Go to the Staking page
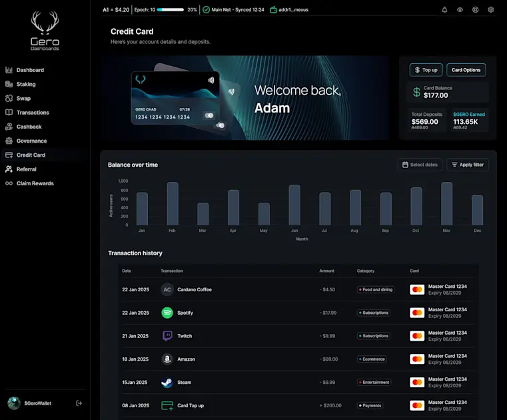Viewport: 507px width, 420px height. pyautogui.click(x=21, y=84)
